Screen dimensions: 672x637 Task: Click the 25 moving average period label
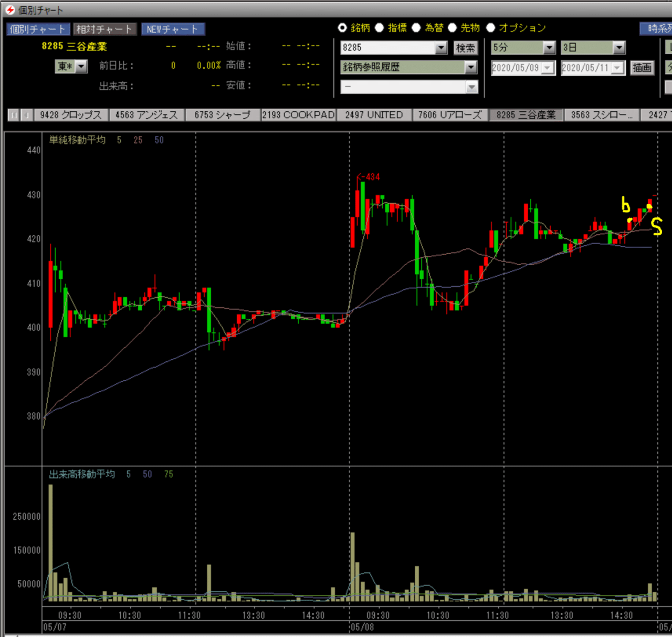138,140
